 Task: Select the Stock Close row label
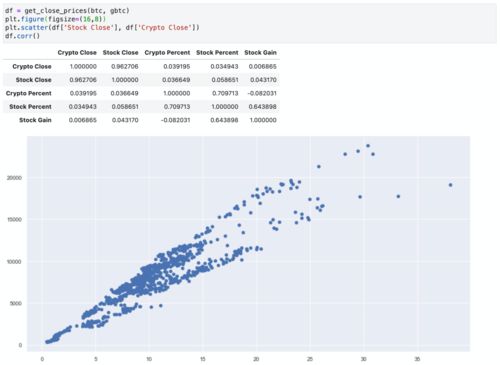tap(34, 80)
